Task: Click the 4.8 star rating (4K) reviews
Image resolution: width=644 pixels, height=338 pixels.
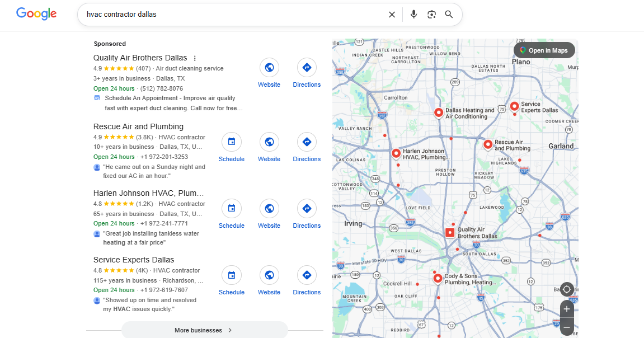Action: coord(121,270)
